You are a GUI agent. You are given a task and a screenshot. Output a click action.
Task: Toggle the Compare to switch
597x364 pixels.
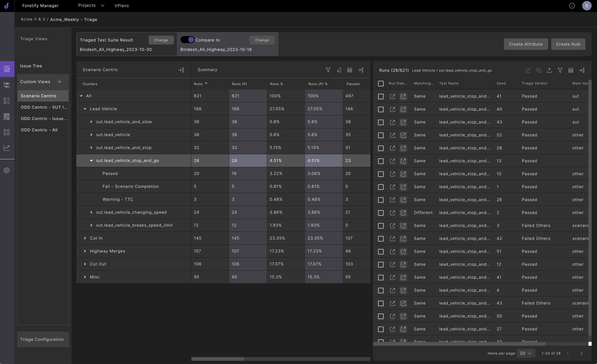pos(187,40)
